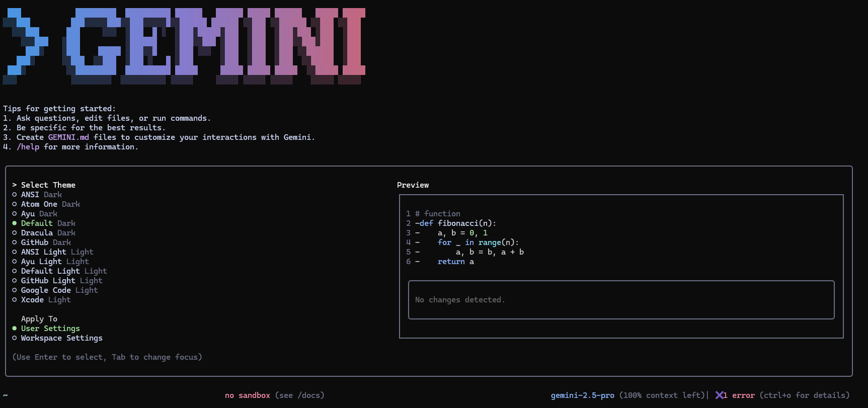This screenshot has height=408, width=868.
Task: Click the red X error icon
Action: click(x=719, y=395)
